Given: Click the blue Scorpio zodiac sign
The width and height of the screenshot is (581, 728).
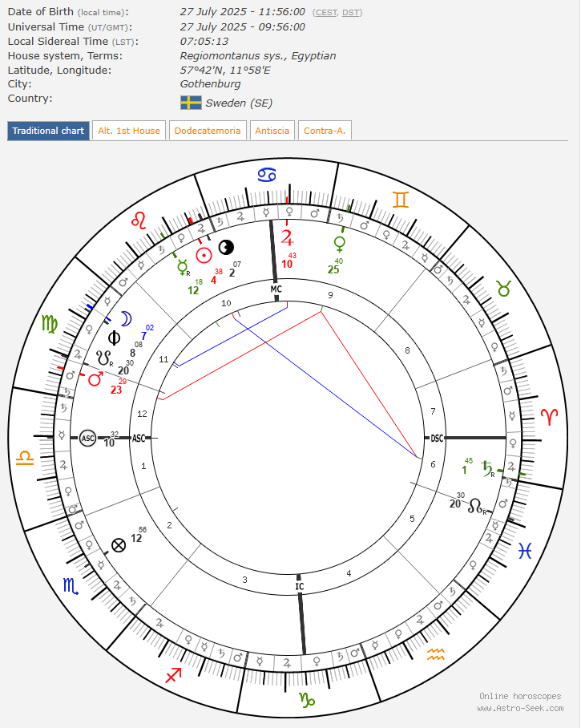Looking at the screenshot, I should [x=71, y=586].
